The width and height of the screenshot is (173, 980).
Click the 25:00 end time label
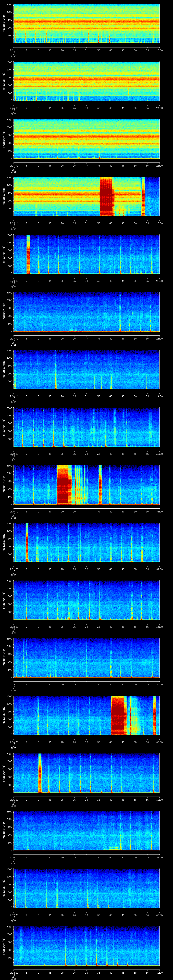(159, 166)
